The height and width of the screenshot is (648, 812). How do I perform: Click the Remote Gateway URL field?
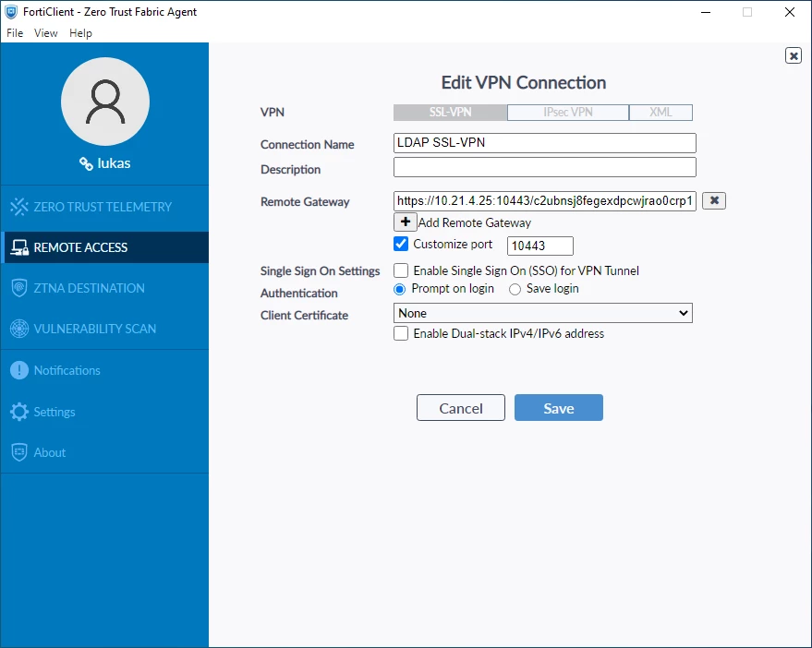(x=545, y=201)
